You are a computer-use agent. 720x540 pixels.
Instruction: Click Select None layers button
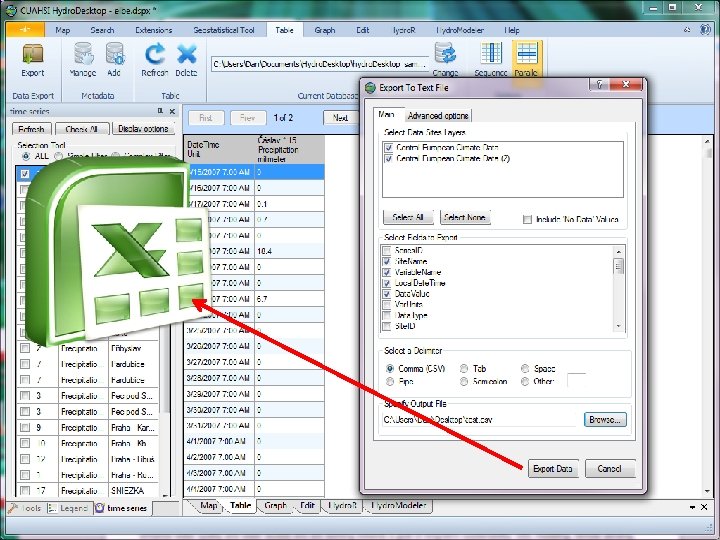pyautogui.click(x=465, y=217)
